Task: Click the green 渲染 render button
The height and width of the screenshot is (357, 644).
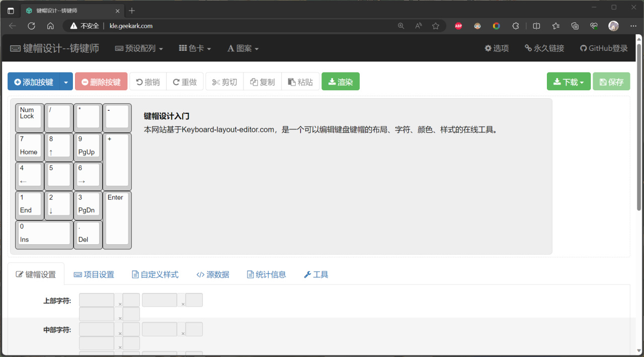Action: tap(341, 82)
